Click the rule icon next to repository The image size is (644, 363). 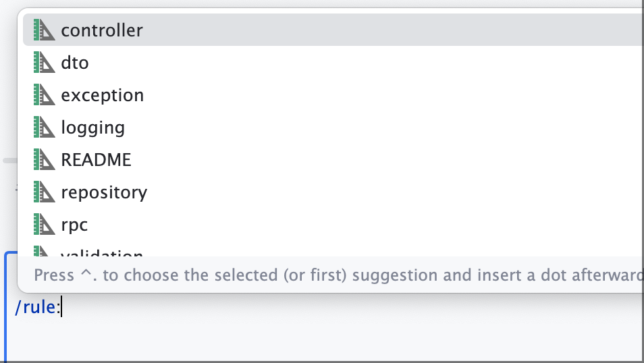[x=45, y=192]
